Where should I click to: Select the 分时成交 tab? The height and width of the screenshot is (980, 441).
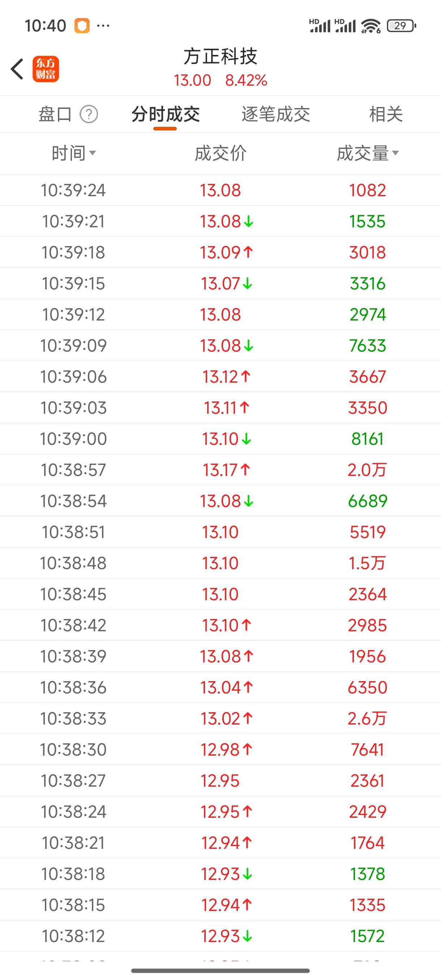click(166, 114)
